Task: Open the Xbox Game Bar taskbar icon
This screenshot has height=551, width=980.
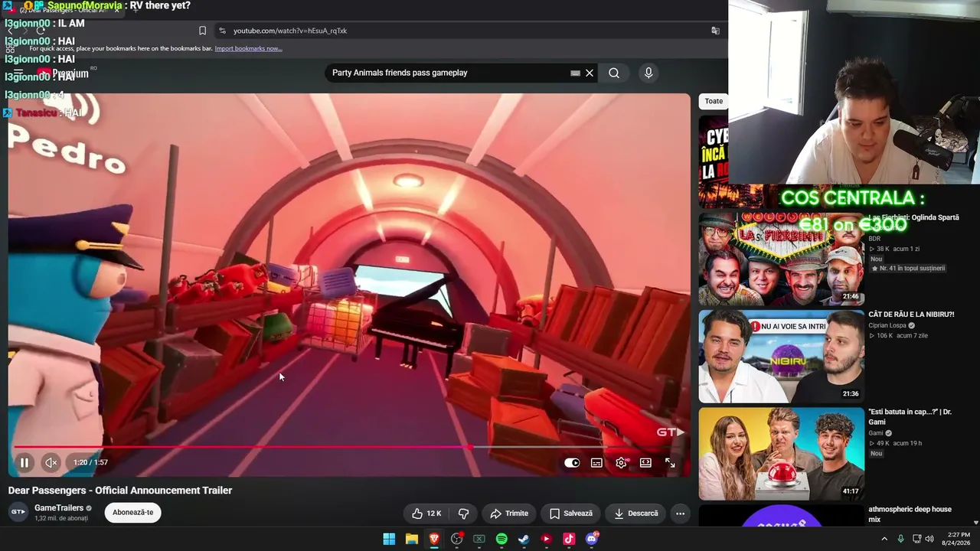Action: [x=479, y=539]
